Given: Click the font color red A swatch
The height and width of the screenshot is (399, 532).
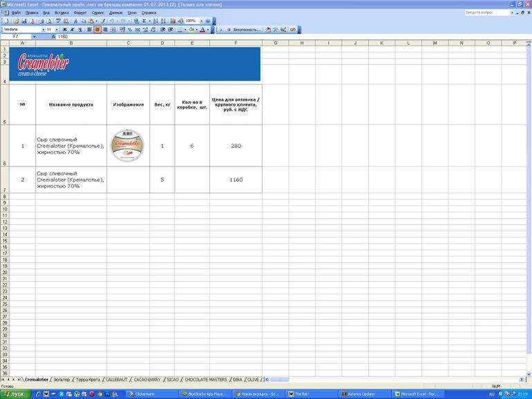Looking at the screenshot, I should click(202, 30).
